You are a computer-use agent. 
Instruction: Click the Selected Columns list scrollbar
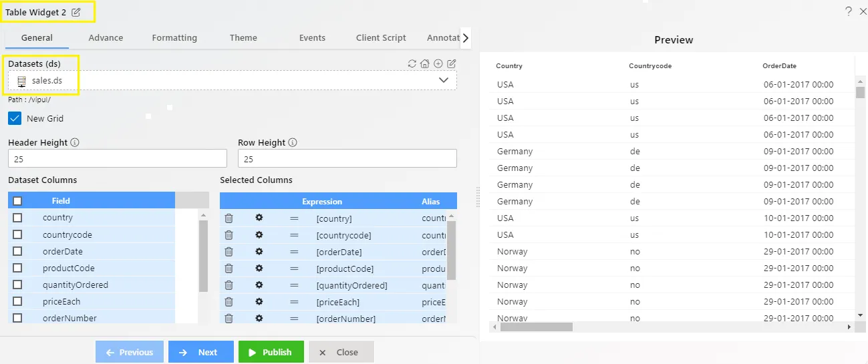pos(451,250)
